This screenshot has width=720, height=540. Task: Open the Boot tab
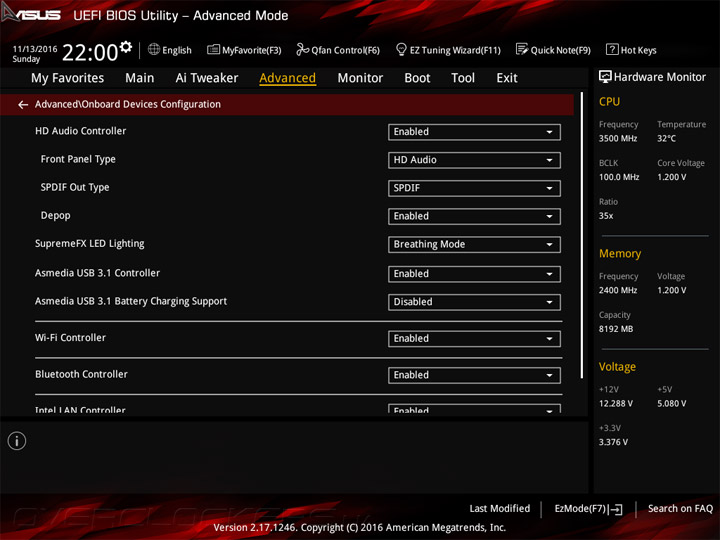pyautogui.click(x=417, y=78)
